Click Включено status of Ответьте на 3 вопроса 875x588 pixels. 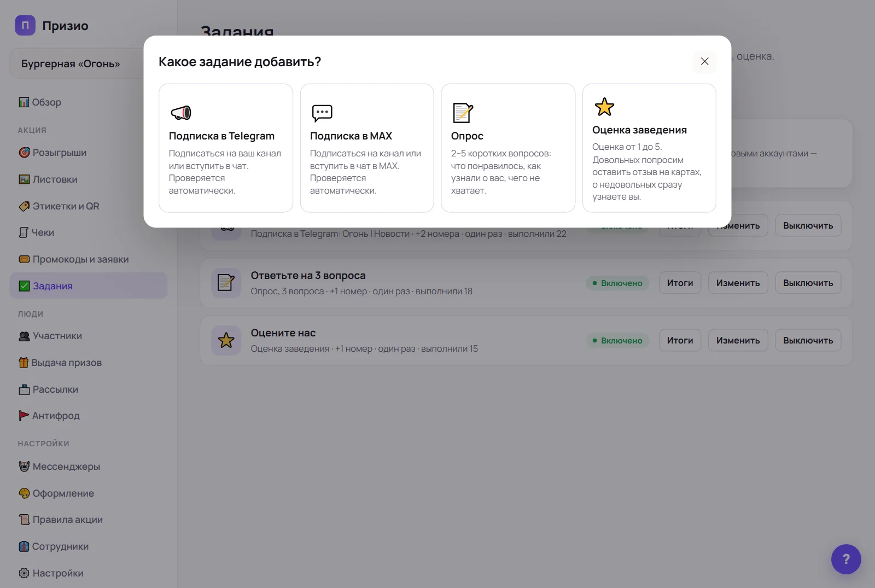(617, 283)
